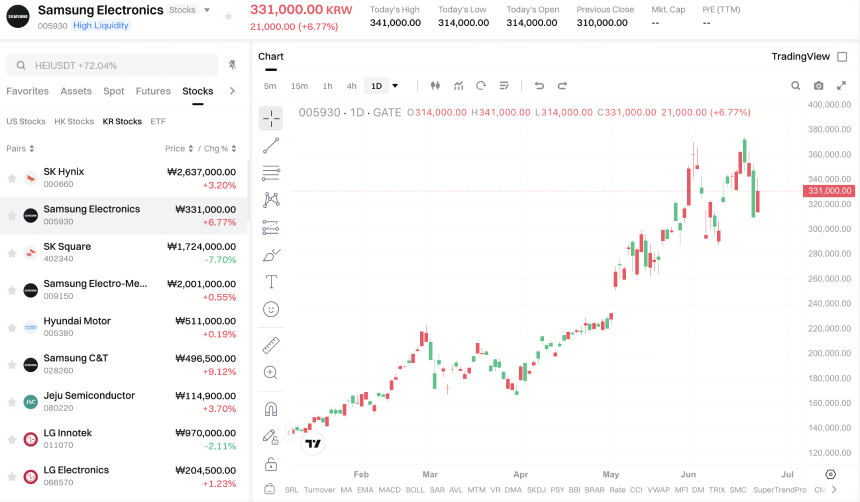Activate the zoom in tool
This screenshot has height=502, width=860.
(271, 373)
